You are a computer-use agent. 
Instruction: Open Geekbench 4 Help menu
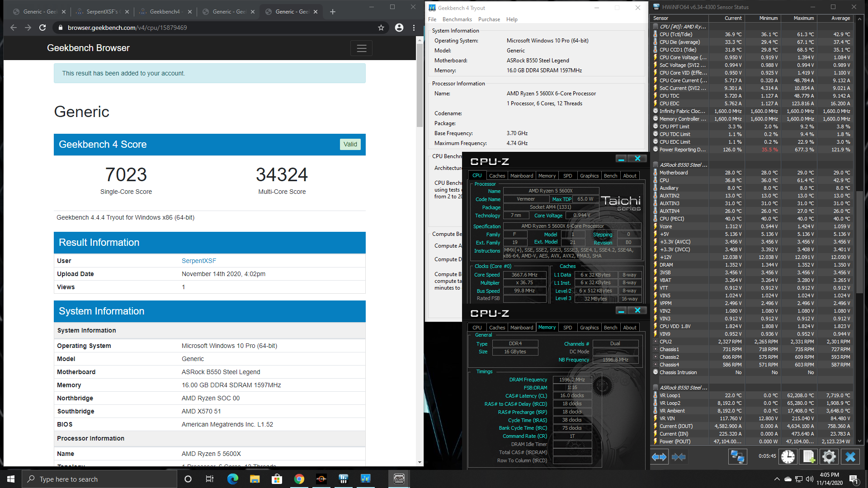pyautogui.click(x=512, y=19)
